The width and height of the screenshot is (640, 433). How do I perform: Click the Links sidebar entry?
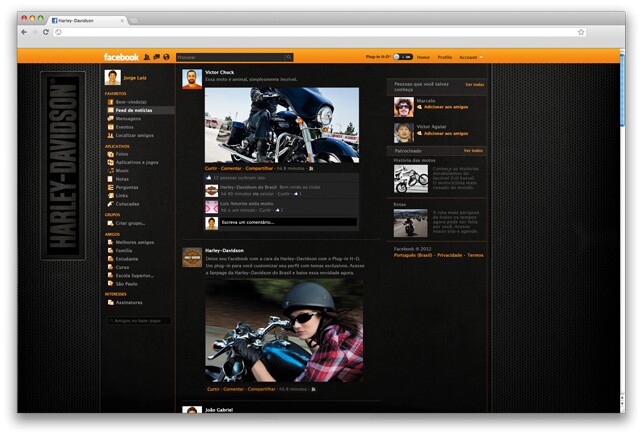122,196
